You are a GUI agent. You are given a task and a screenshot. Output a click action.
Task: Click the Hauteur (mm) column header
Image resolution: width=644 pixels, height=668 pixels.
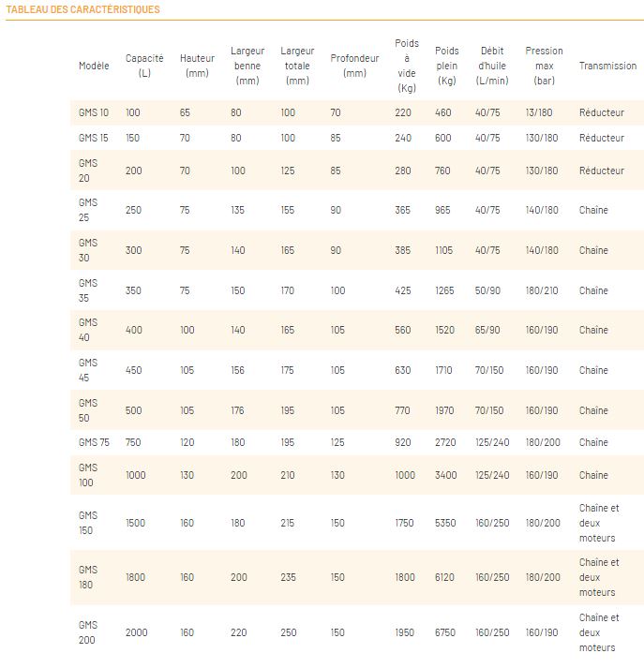(x=197, y=66)
